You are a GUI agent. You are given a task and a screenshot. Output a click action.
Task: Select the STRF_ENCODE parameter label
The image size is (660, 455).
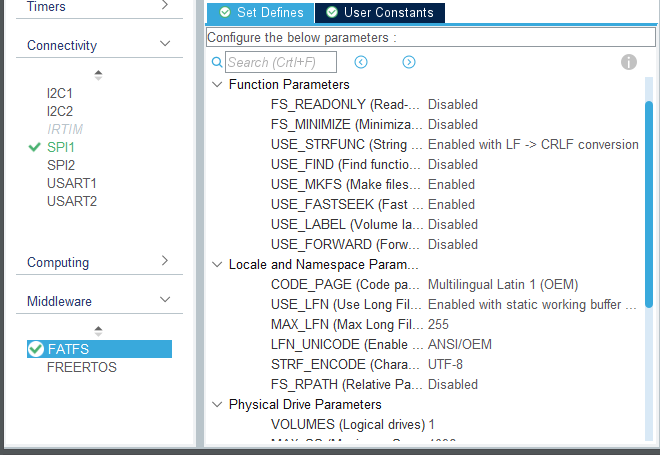point(345,365)
